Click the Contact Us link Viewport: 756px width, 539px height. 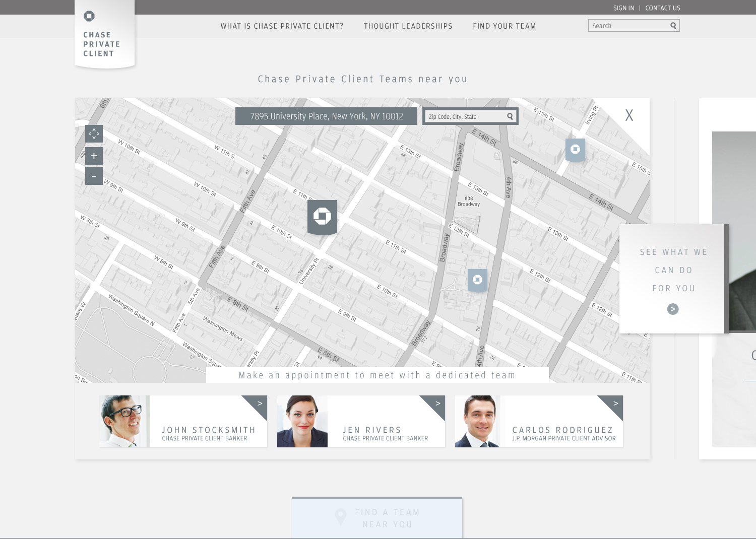pyautogui.click(x=663, y=8)
